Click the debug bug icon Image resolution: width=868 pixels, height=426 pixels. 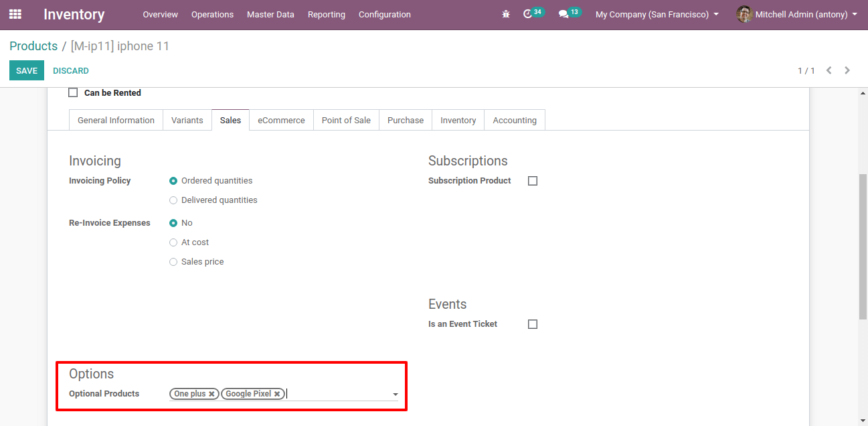[x=506, y=14]
